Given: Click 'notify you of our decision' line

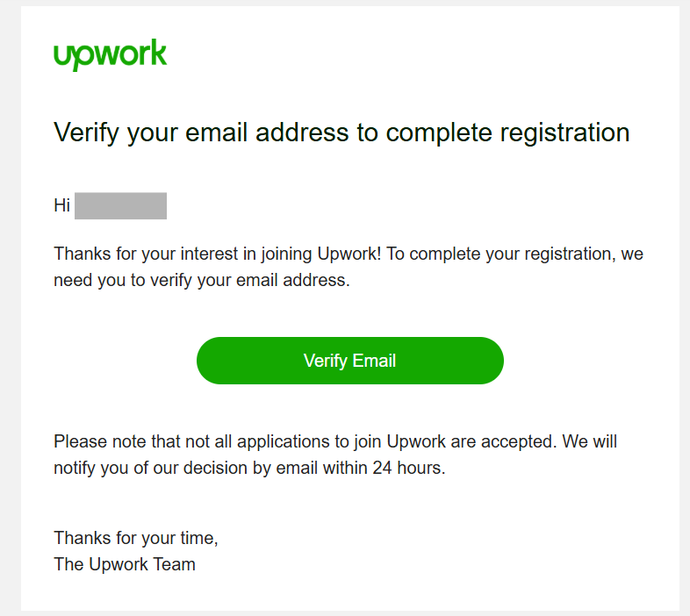Looking at the screenshot, I should 249,469.
